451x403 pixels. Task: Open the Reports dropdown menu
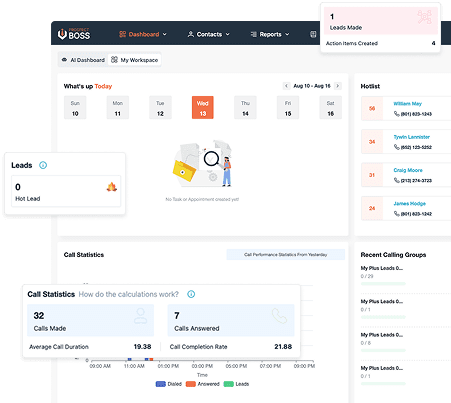point(270,34)
